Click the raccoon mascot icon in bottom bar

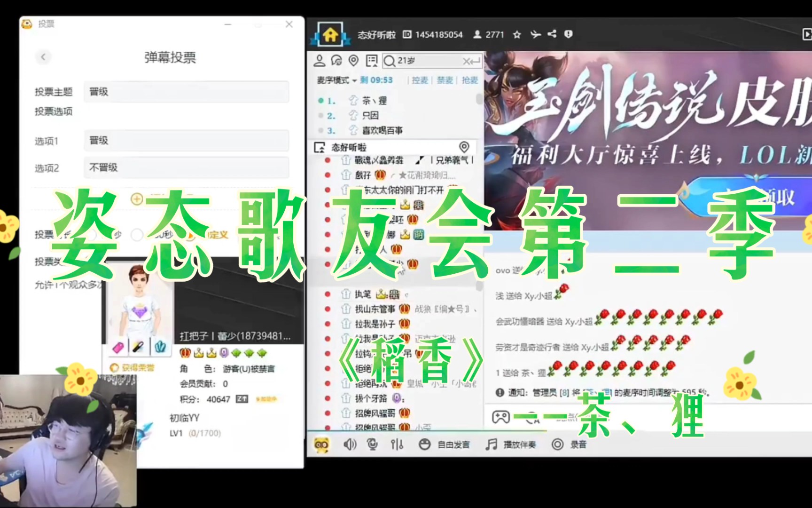pos(322,444)
